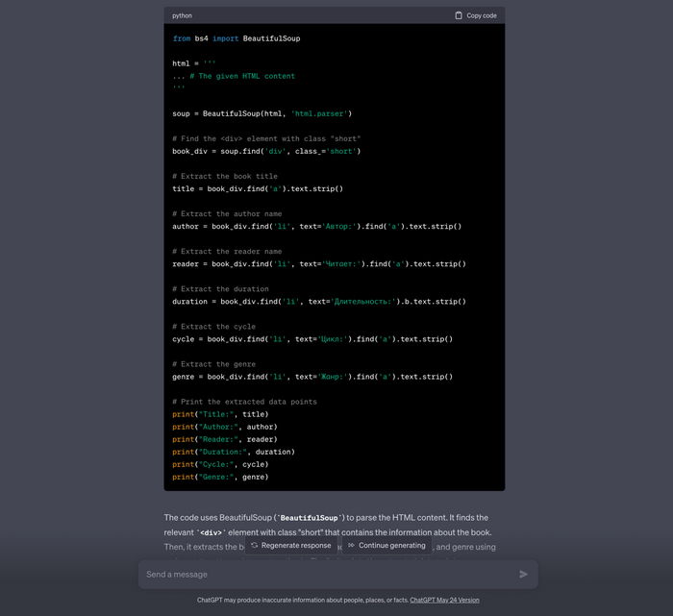This screenshot has width=673, height=616.
Task: Click the bs4 import BeautifulSoup line
Action: tap(236, 38)
